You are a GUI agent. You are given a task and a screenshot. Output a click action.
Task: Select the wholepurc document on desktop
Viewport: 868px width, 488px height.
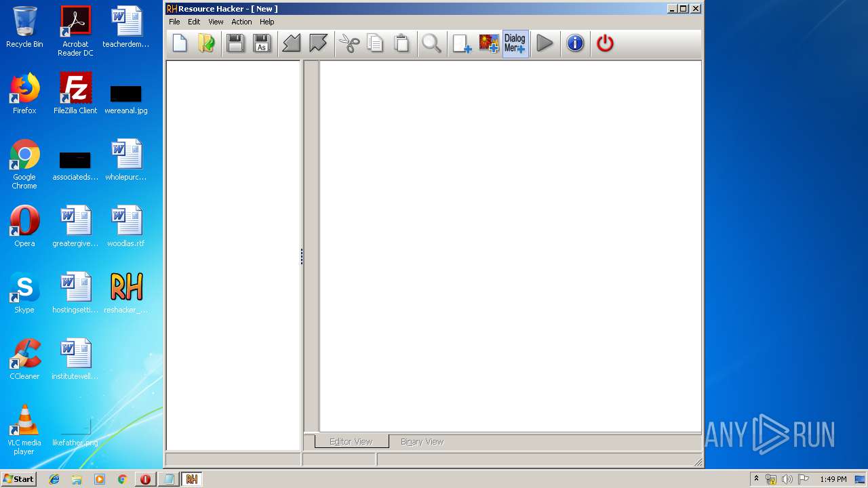point(126,161)
